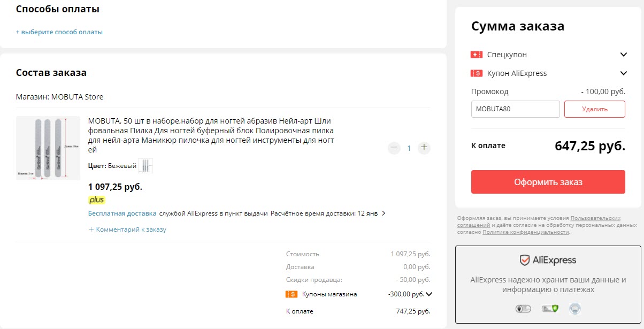Viewport: 644px width, 329px height.
Task: Click the round blue certificate seal badge
Action: point(575,309)
